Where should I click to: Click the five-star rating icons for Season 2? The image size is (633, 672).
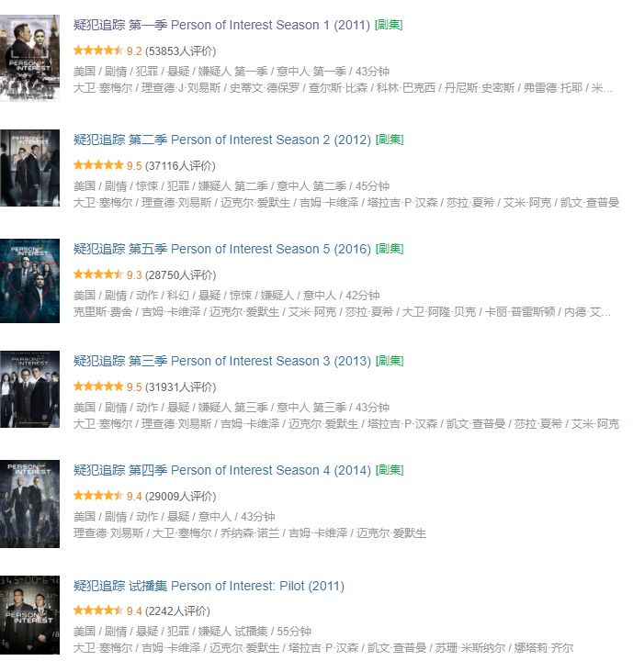coord(98,165)
